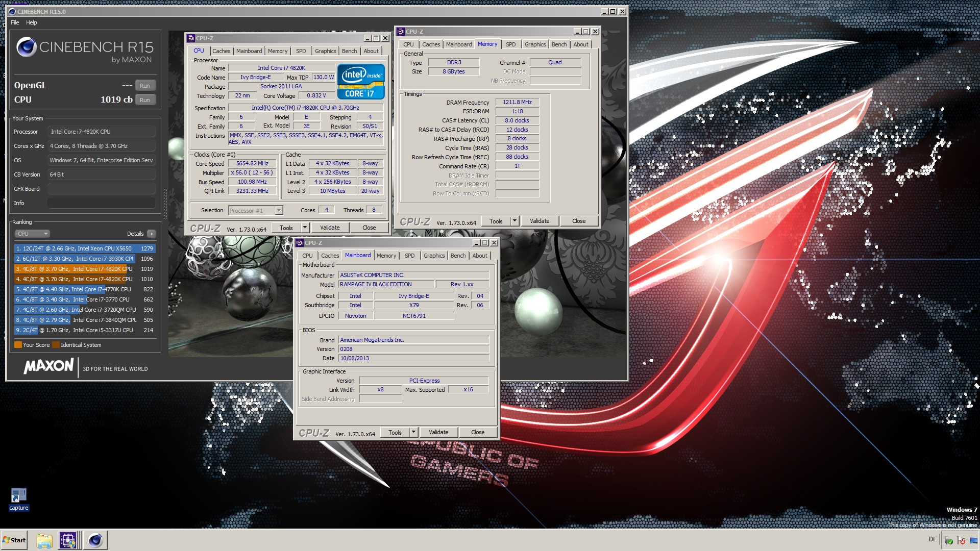The height and width of the screenshot is (551, 980).
Task: Click Validate in Mainboard CPU-Z window
Action: click(438, 433)
